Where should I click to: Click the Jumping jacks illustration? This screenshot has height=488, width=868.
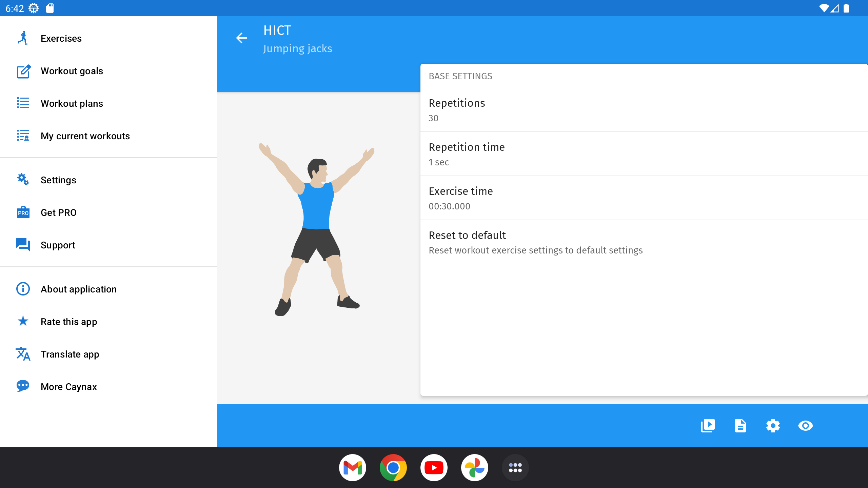tap(317, 229)
